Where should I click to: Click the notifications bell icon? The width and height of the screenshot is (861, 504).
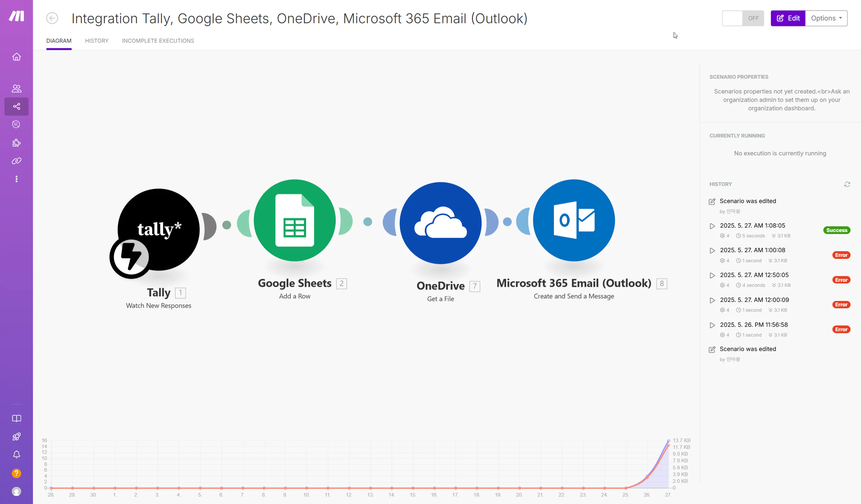pos(16,455)
